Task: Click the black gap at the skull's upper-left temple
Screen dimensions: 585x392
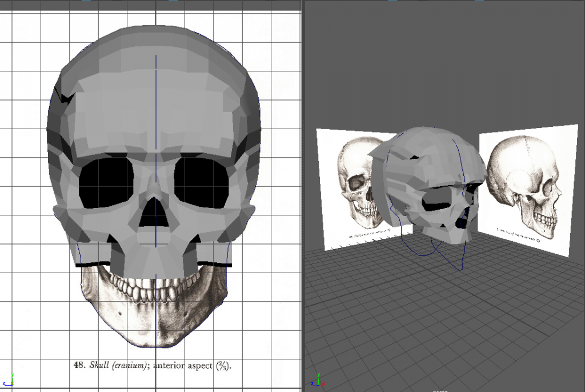Action: [x=67, y=98]
